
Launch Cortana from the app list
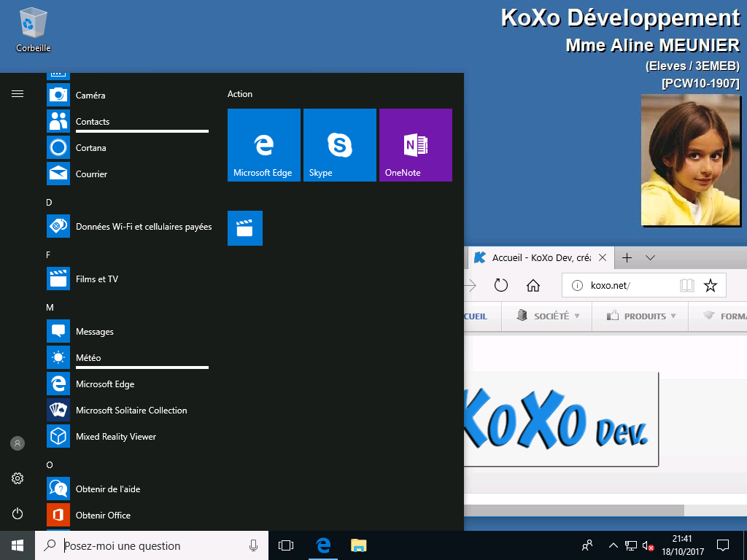point(58,147)
